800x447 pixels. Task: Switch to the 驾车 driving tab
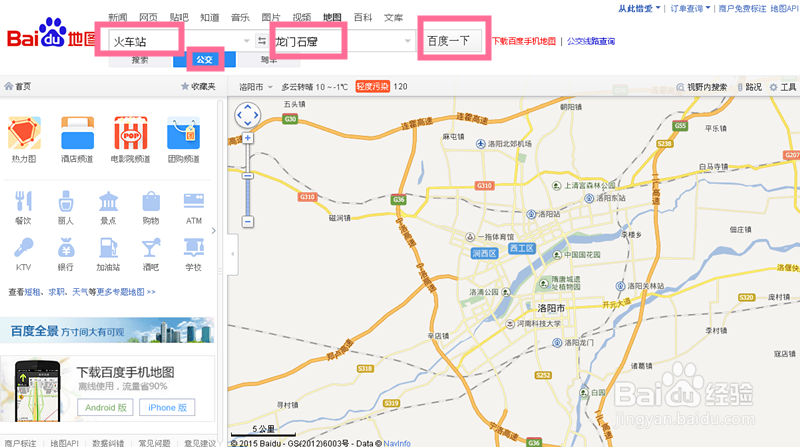269,60
